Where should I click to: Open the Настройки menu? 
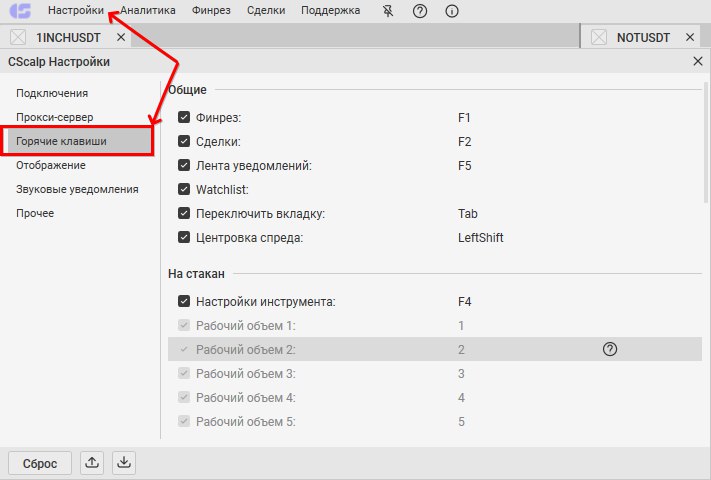pos(76,10)
